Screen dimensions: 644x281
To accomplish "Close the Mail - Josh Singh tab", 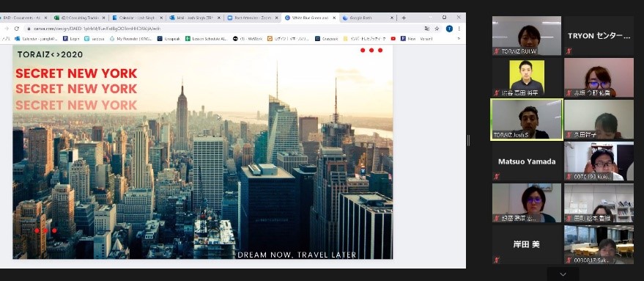I will coord(219,18).
